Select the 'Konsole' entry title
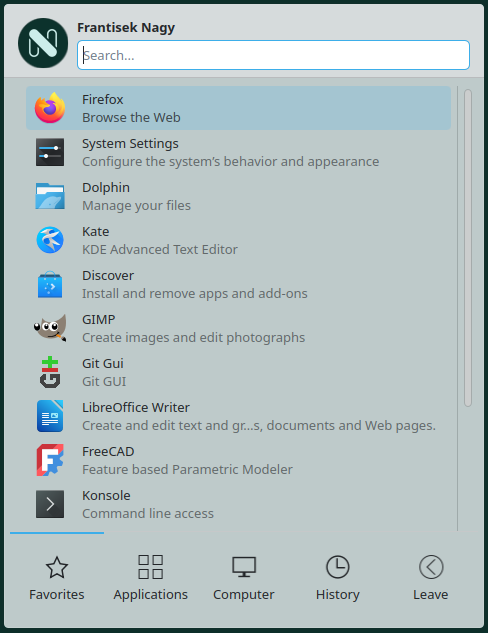Image resolution: width=488 pixels, height=633 pixels. [106, 495]
